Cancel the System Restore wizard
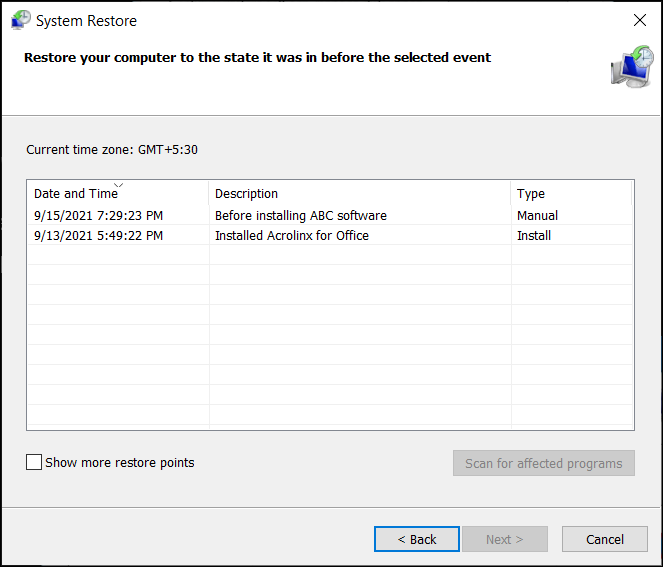The width and height of the screenshot is (663, 567). click(605, 539)
